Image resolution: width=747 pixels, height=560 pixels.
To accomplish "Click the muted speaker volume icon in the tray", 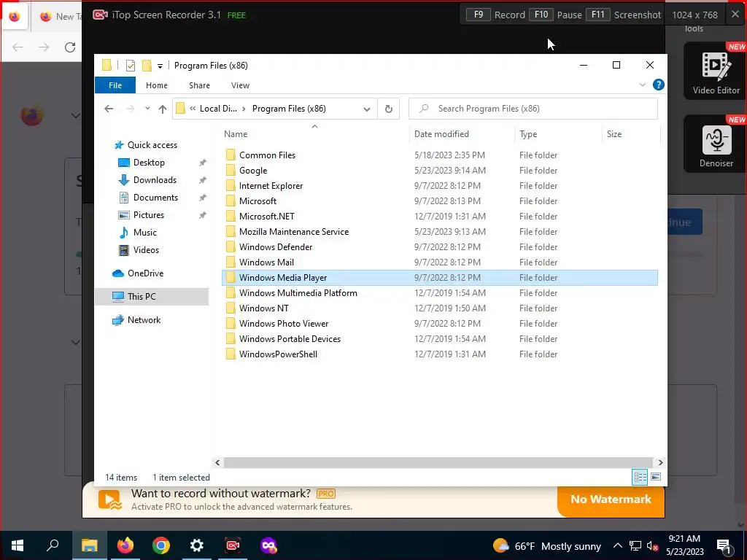I will (652, 545).
